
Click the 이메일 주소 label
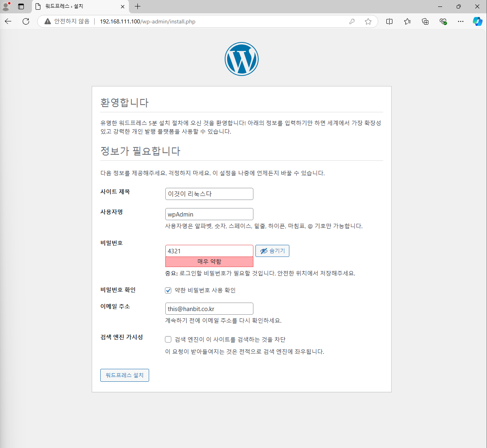[x=115, y=307]
